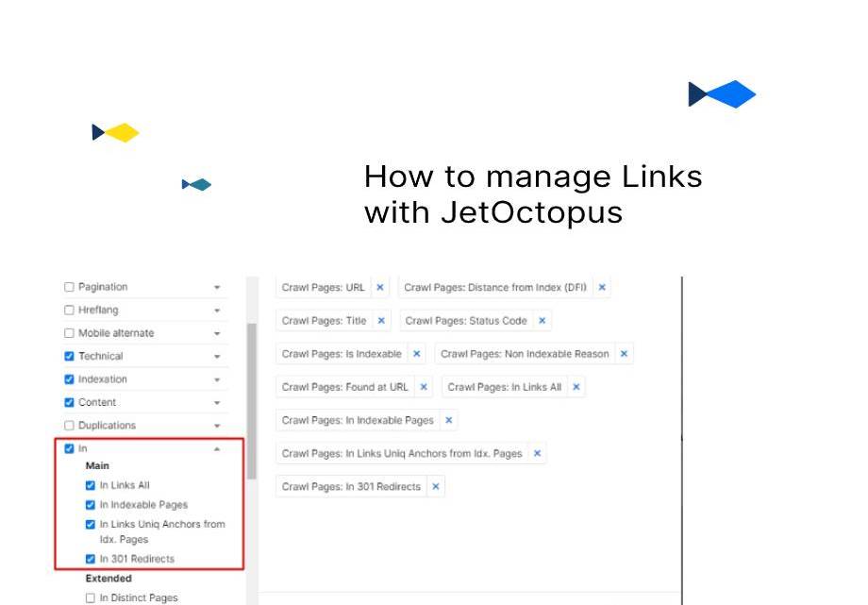Remove the "Crawl Pages: Status Code" filter

click(542, 321)
